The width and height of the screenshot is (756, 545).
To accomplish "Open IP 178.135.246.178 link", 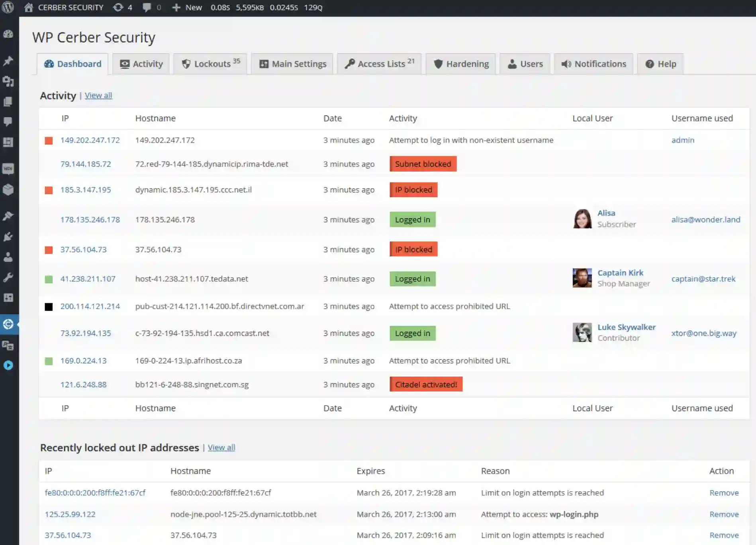I will pos(90,220).
